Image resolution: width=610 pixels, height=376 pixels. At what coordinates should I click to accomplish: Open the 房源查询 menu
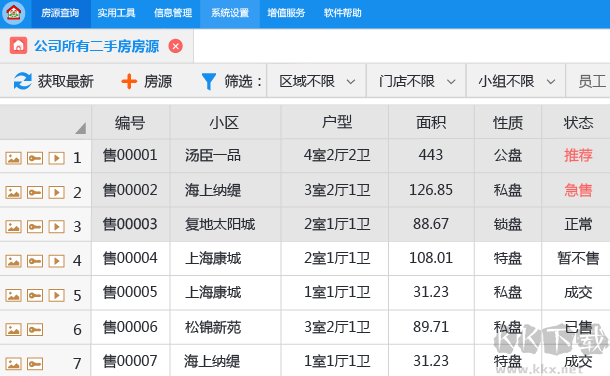60,13
